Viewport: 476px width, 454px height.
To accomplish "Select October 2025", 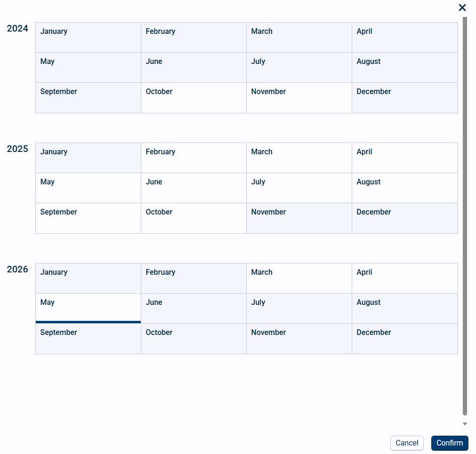I will point(194,218).
